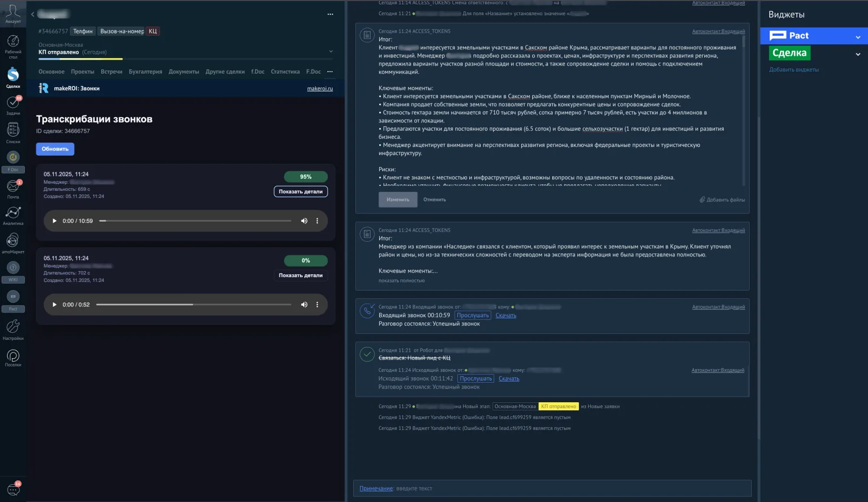Image resolution: width=868 pixels, height=502 pixels.
Task: Click the completed task checkmark icon
Action: [367, 355]
